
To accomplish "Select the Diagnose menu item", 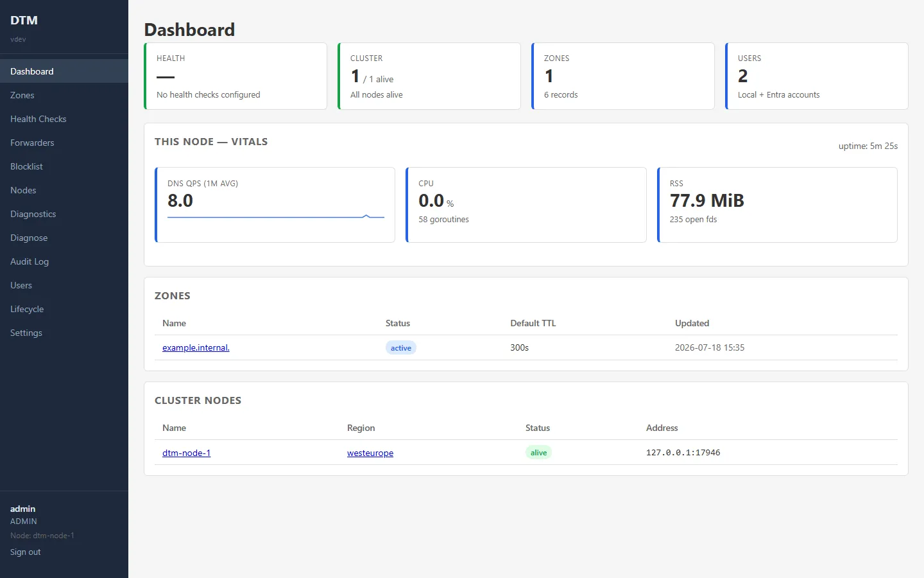I will point(64,238).
